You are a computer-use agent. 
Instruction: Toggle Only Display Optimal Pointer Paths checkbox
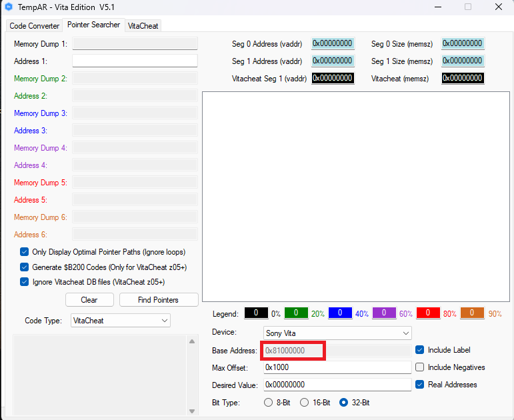[24, 252]
